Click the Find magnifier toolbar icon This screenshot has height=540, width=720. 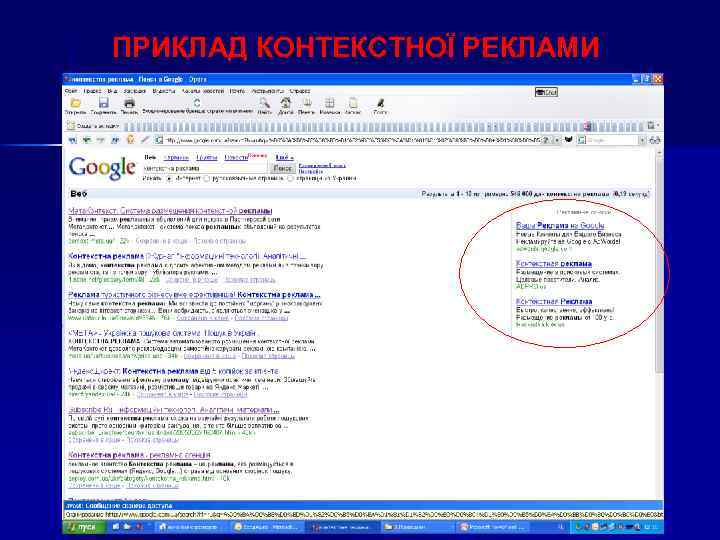(x=264, y=103)
